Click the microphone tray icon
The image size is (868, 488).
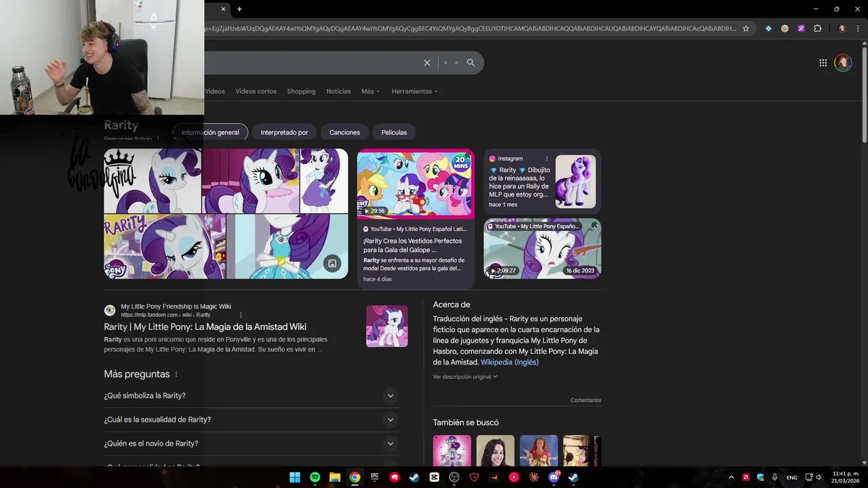774,477
